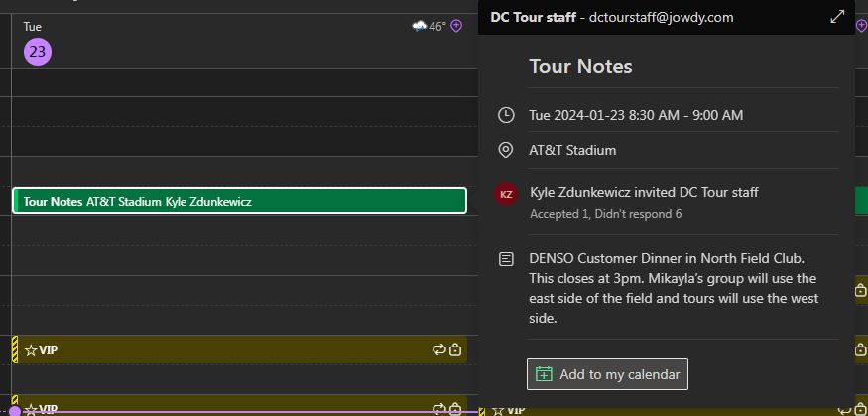Click the AT&T Stadium location text

coord(572,150)
